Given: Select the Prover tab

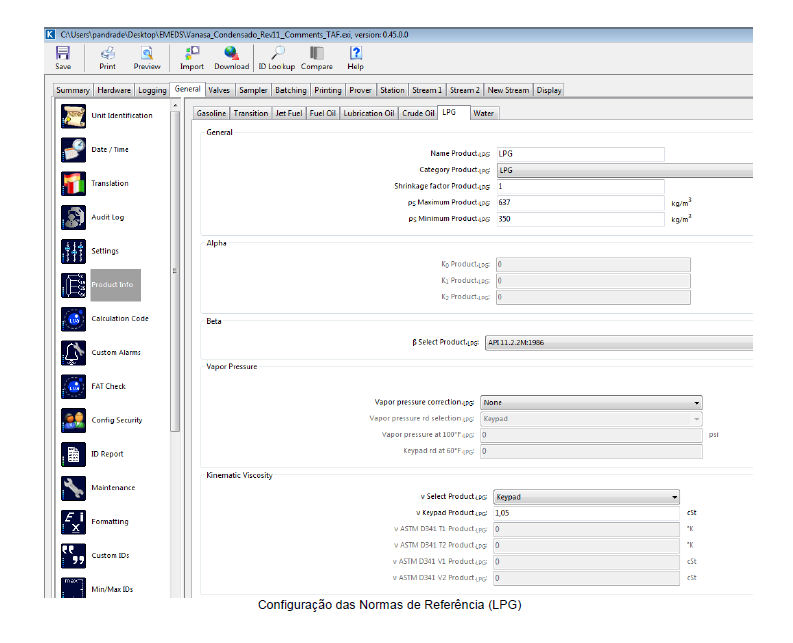Looking at the screenshot, I should (x=361, y=90).
